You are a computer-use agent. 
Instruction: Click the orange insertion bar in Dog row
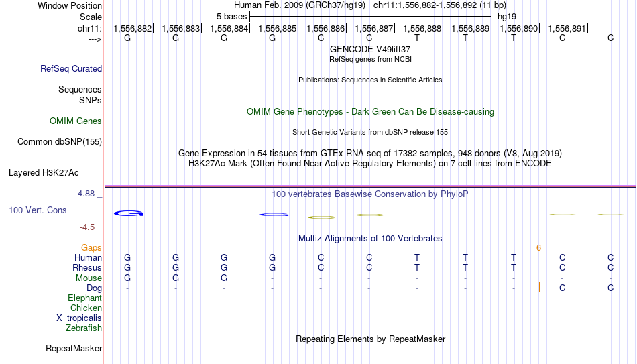[x=539, y=287]
